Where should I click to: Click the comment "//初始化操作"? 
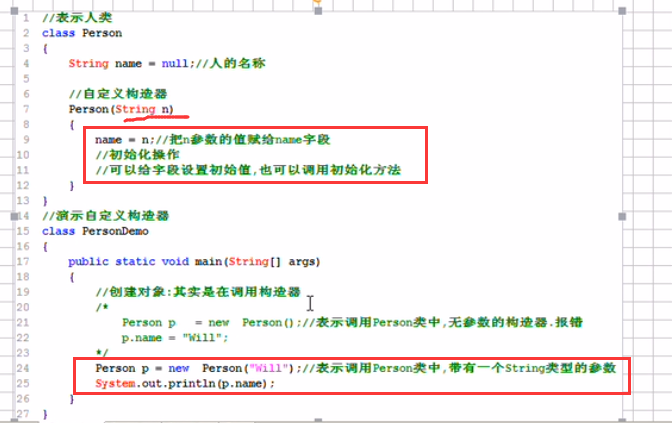point(138,155)
